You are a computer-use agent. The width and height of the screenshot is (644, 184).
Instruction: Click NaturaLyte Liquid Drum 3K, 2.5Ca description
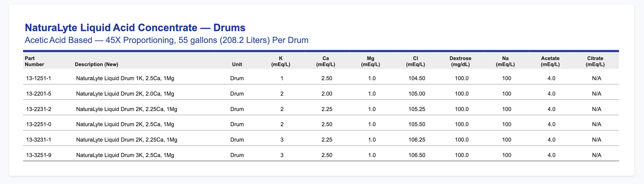pos(125,155)
